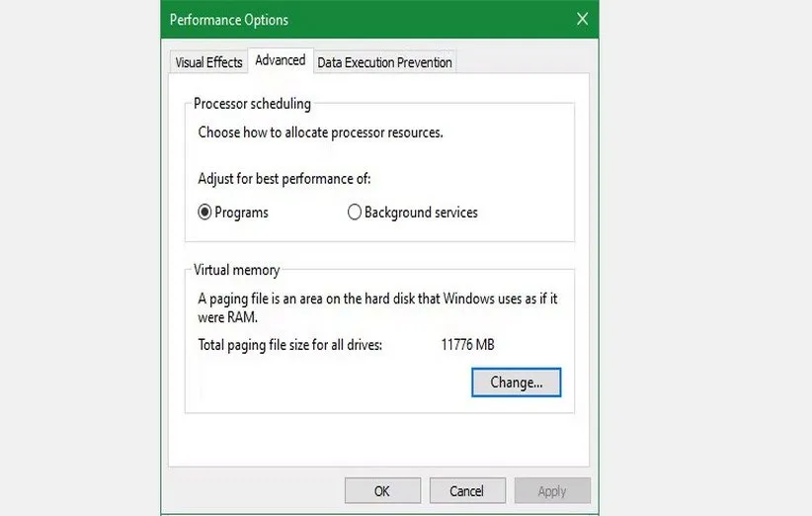The image size is (812, 516).
Task: Confirm the dialog with OK
Action: click(x=382, y=491)
